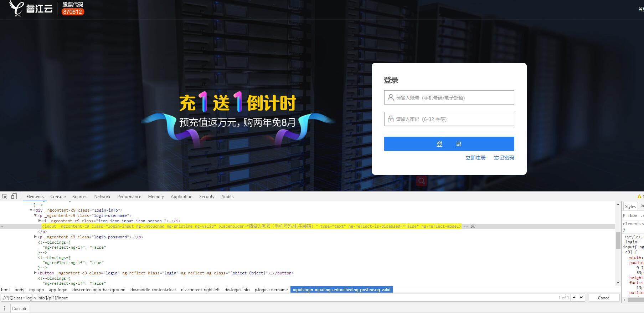Click the ng-reflect-ng-if "true" comment line
The width and height of the screenshot is (644, 314).
(x=73, y=263)
